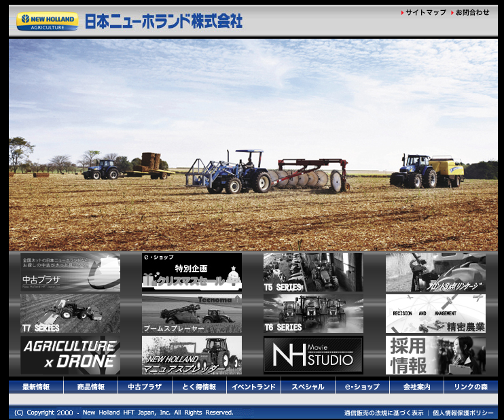The image size is (504, 420).
Task: Open the 中古プラザ banner thumbnail
Action: (70, 273)
